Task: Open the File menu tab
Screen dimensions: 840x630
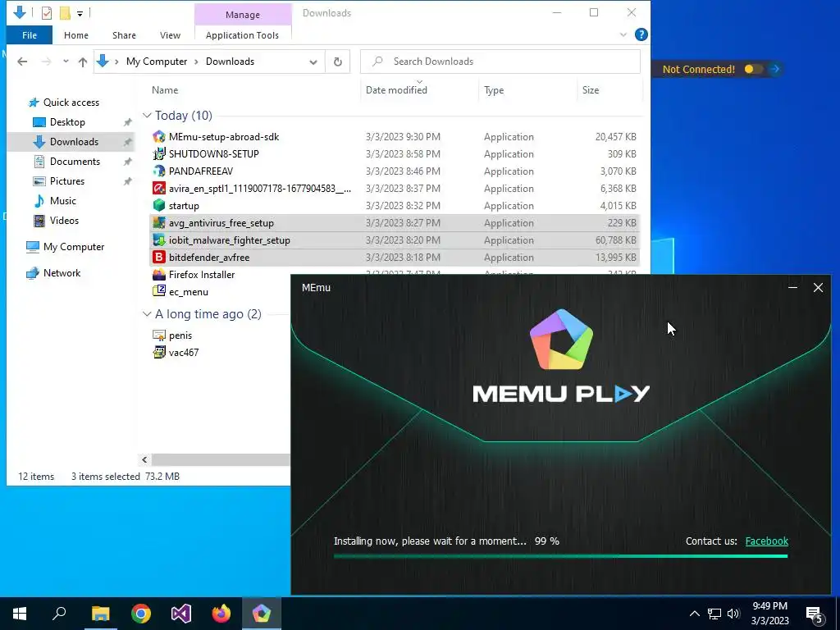Action: coord(30,35)
